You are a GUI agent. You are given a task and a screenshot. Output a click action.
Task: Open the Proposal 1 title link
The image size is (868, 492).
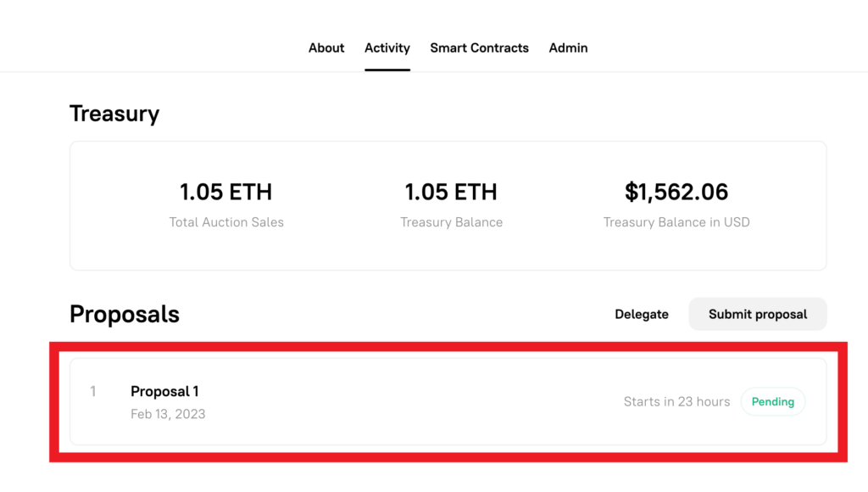(164, 391)
